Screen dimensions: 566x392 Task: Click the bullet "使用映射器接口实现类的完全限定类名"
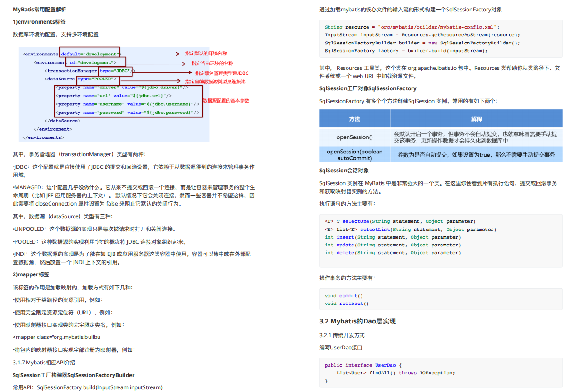[68, 325]
